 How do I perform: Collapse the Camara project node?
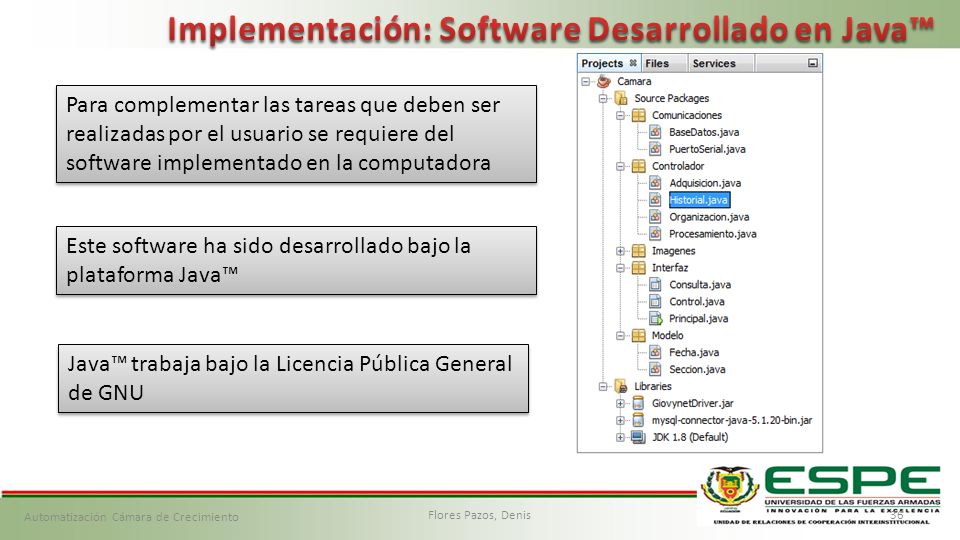[585, 81]
